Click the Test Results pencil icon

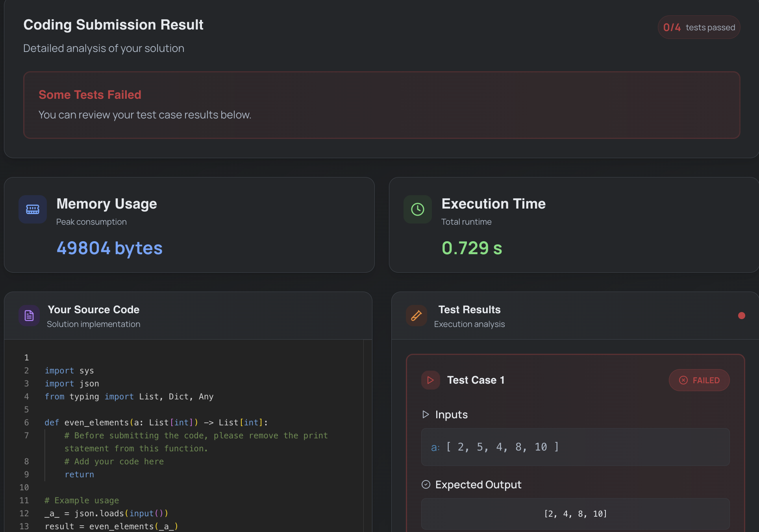click(x=416, y=316)
